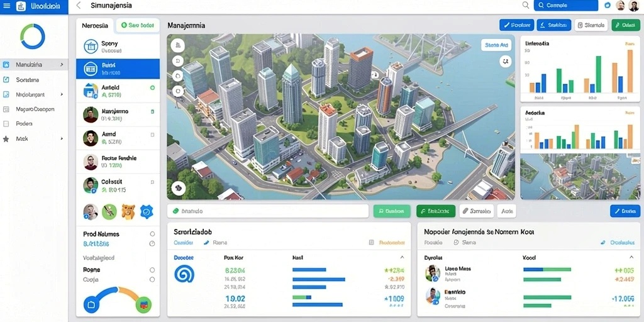This screenshot has width=644, height=322.
Task: Tick the checkbox on the Asmd row
Action: 152,135
